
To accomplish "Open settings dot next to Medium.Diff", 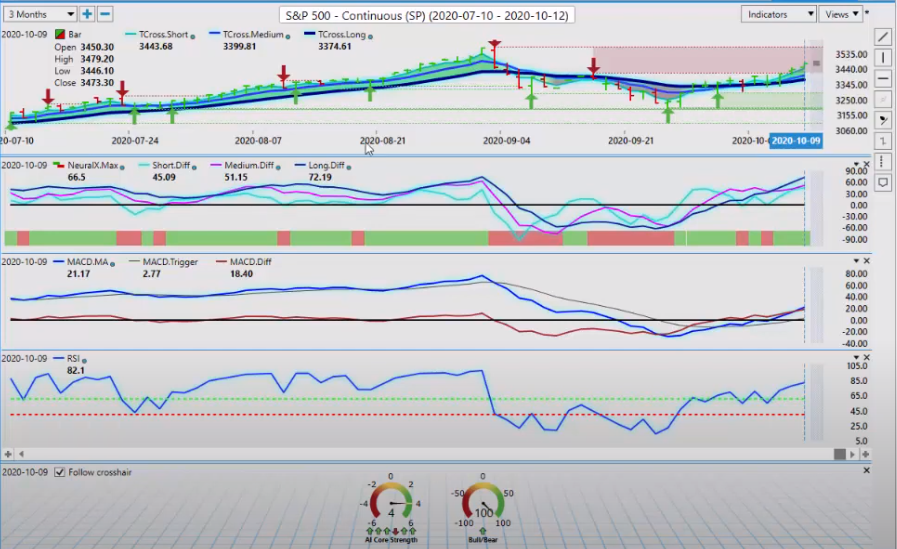I will pos(279,168).
